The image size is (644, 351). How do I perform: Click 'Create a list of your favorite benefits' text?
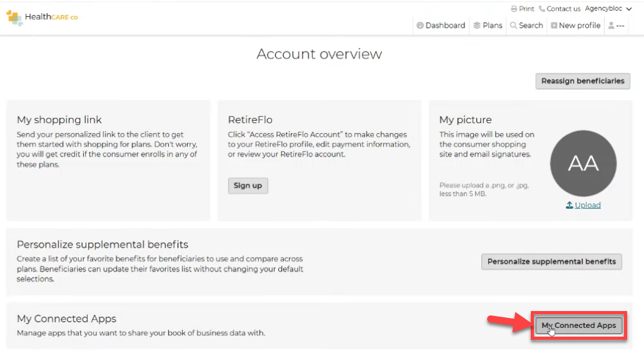[x=160, y=269]
